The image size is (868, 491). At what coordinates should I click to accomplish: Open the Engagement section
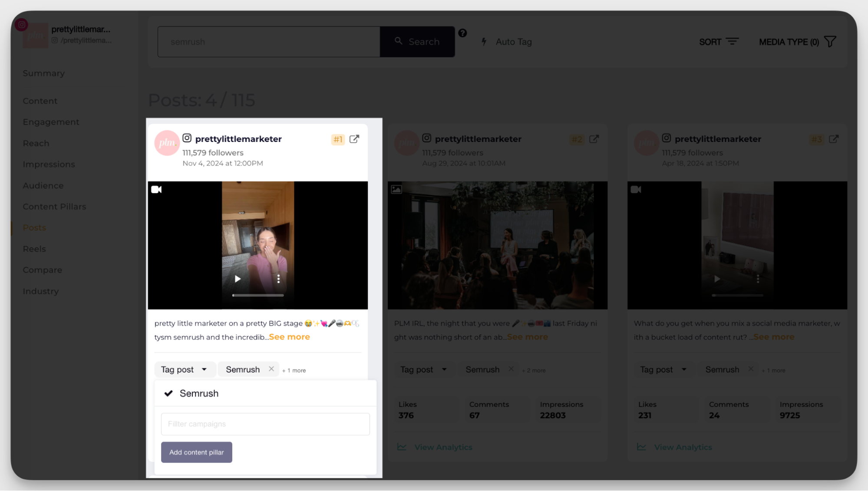51,122
